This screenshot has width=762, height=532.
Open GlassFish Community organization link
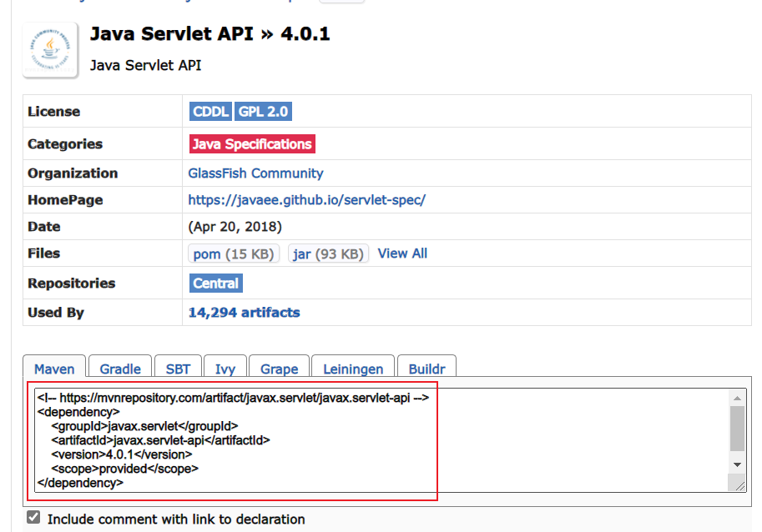click(255, 173)
